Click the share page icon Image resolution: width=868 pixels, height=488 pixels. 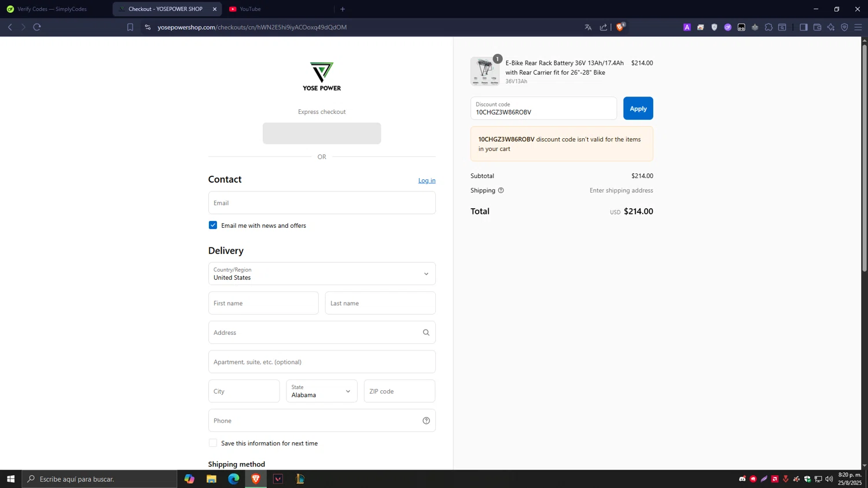pyautogui.click(x=604, y=27)
